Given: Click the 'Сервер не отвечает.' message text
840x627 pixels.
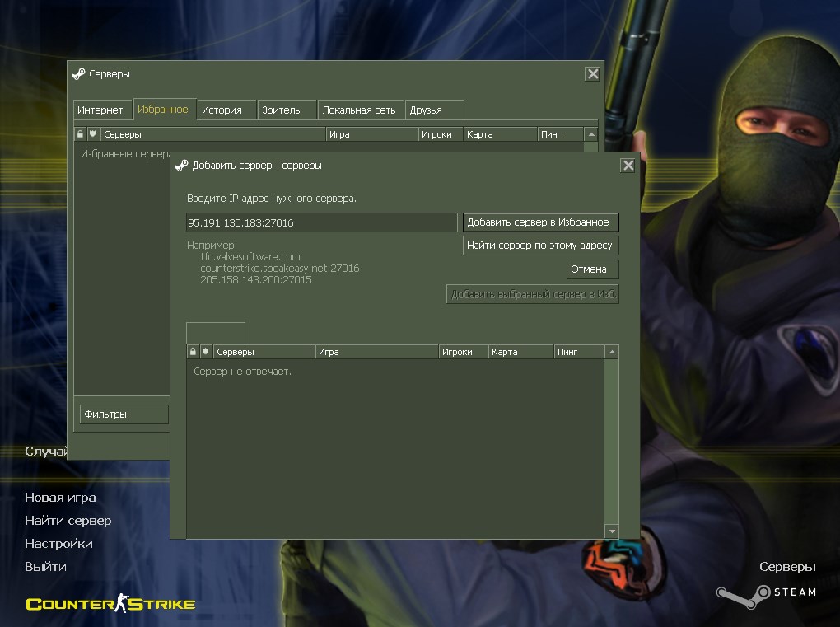Looking at the screenshot, I should pos(242,372).
